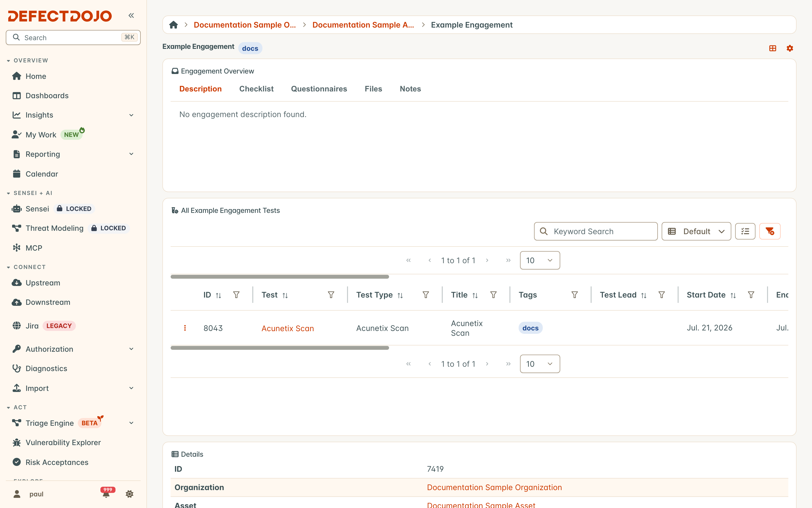Sort by Start Date column

[733, 295]
